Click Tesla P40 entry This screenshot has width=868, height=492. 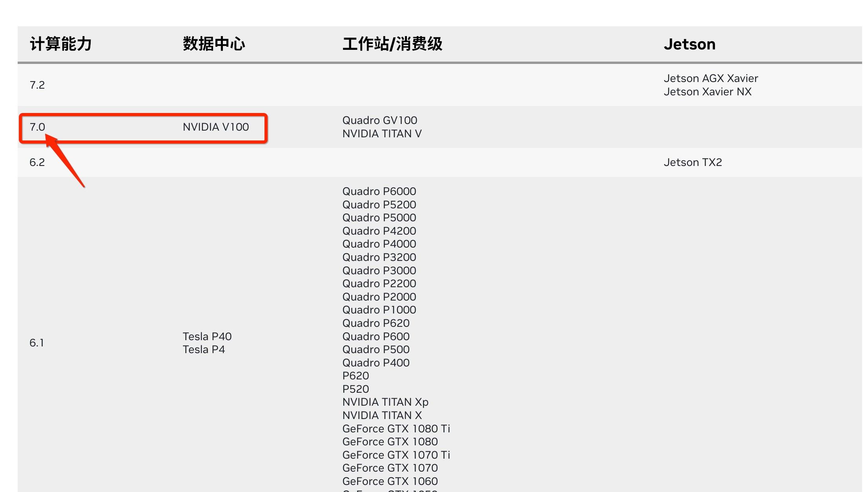click(207, 336)
